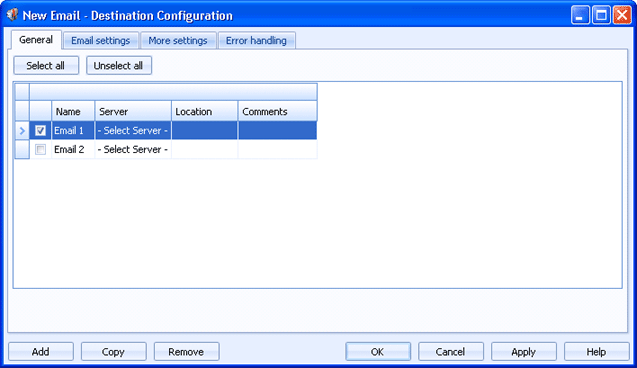Image resolution: width=637 pixels, height=368 pixels.
Task: Click the application icon in title bar
Action: coord(12,15)
